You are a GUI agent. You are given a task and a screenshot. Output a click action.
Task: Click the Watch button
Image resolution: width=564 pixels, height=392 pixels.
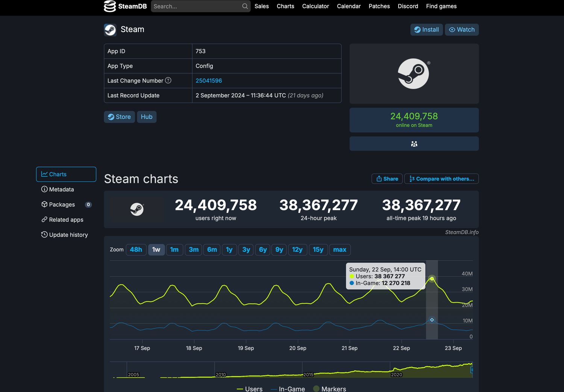coord(462,30)
